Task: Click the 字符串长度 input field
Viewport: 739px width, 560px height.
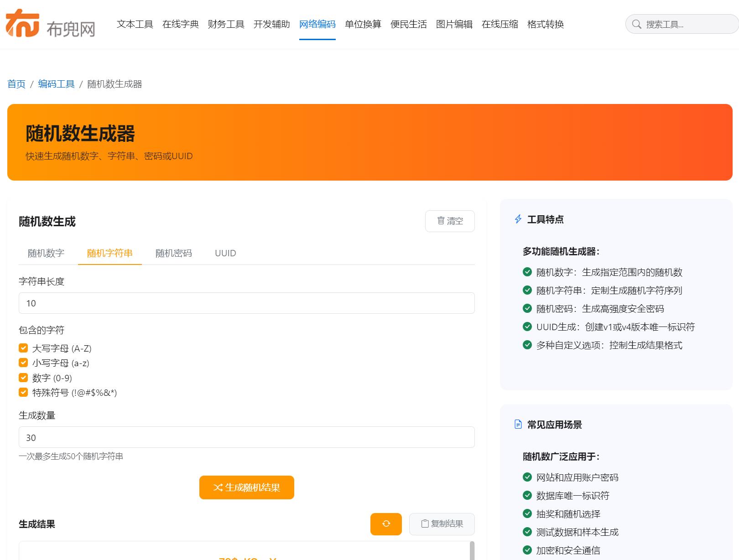Action: [x=246, y=303]
